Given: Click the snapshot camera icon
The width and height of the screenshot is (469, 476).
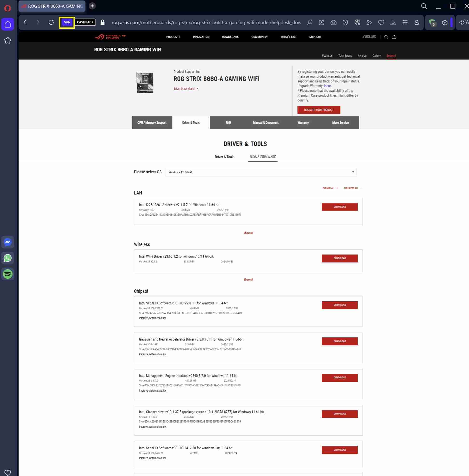Looking at the screenshot, I should pyautogui.click(x=333, y=23).
